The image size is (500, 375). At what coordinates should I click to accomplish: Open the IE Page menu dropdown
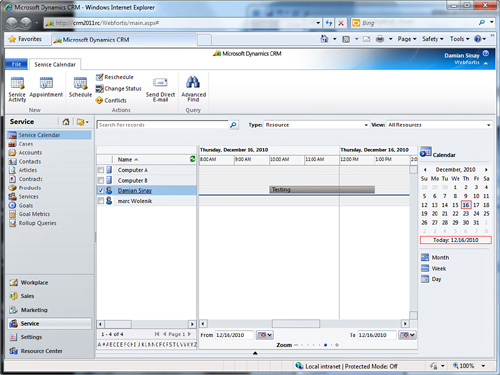click(x=407, y=39)
